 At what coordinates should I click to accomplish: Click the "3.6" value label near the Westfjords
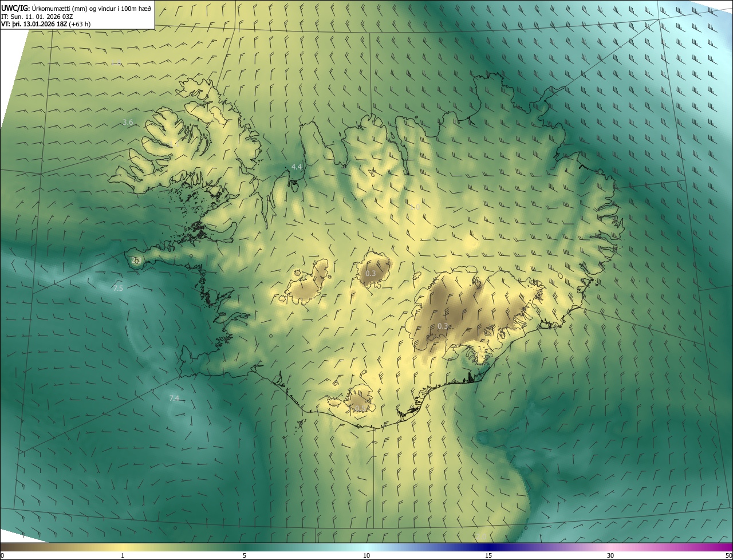(128, 122)
